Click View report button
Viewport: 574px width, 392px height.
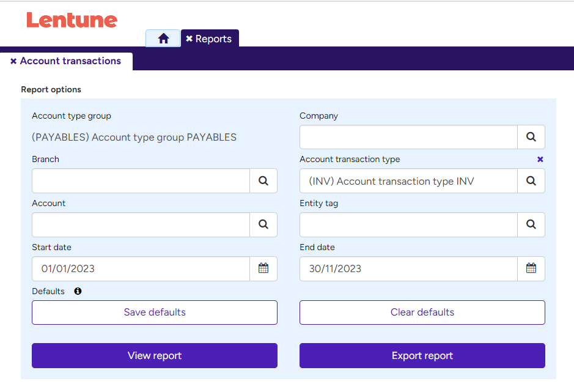coord(155,355)
